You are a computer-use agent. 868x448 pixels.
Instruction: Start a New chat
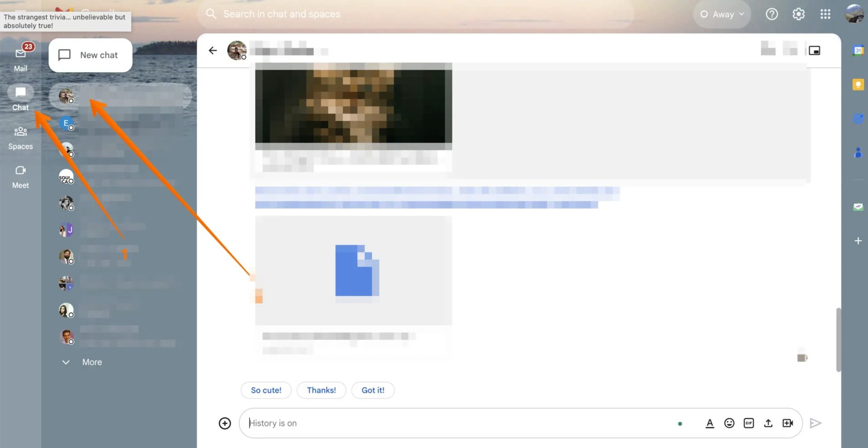pyautogui.click(x=90, y=55)
